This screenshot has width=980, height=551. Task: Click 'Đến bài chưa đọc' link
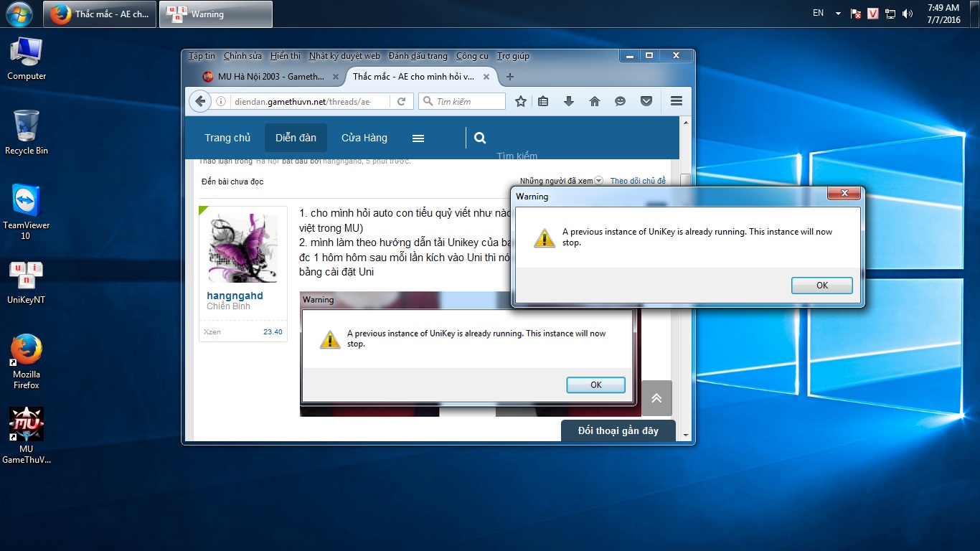tap(232, 182)
